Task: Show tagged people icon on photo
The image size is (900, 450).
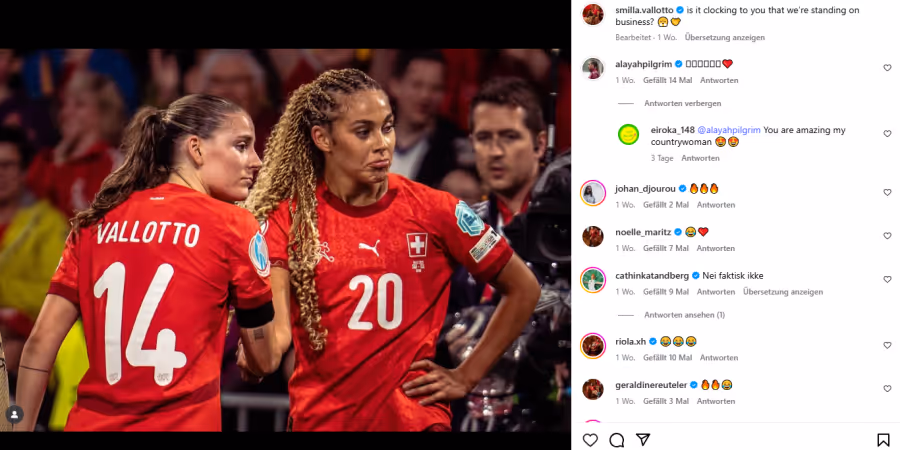Action: coord(14,414)
